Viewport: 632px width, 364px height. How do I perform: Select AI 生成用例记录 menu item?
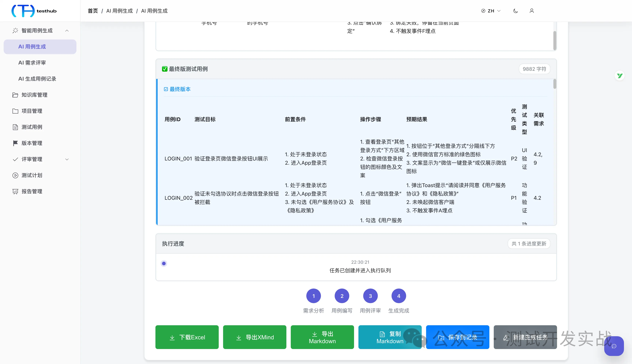coord(40,79)
